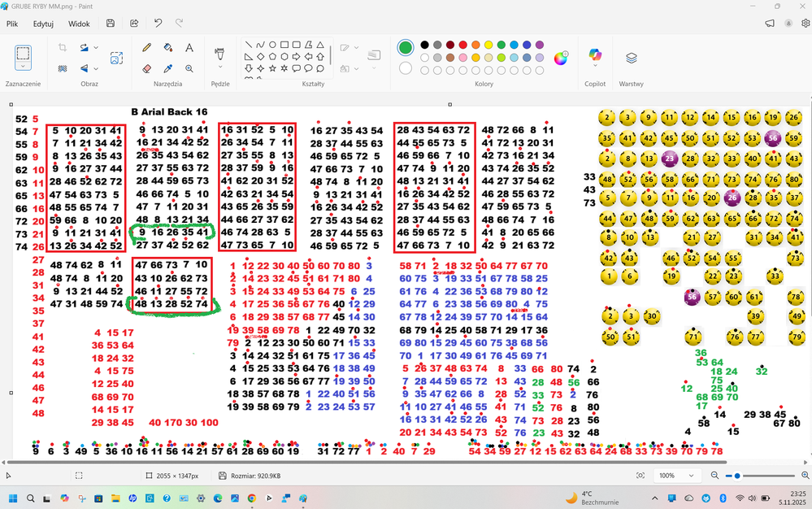Select the white Color 2 circle
812x509 pixels.
point(406,68)
